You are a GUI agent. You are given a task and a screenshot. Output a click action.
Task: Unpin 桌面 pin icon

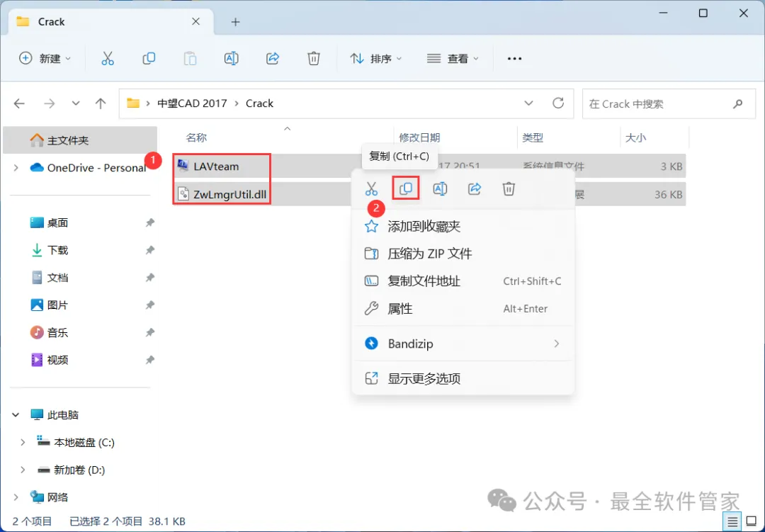pyautogui.click(x=149, y=223)
